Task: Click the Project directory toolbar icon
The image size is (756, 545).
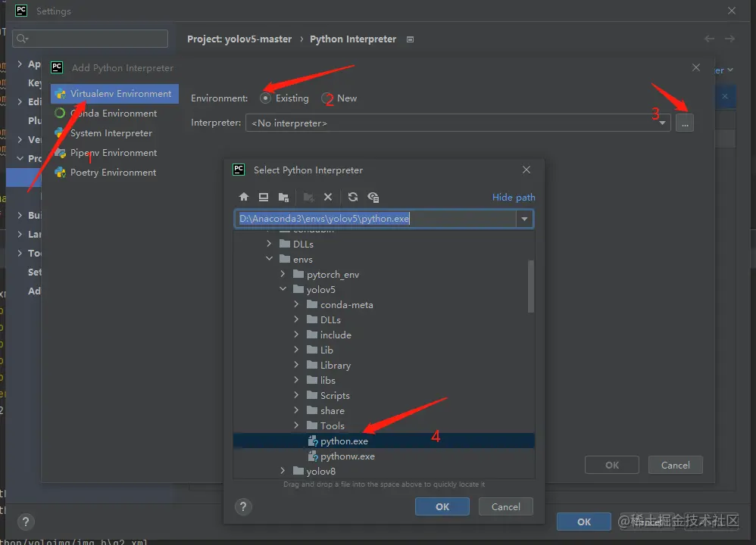Action: click(x=283, y=197)
